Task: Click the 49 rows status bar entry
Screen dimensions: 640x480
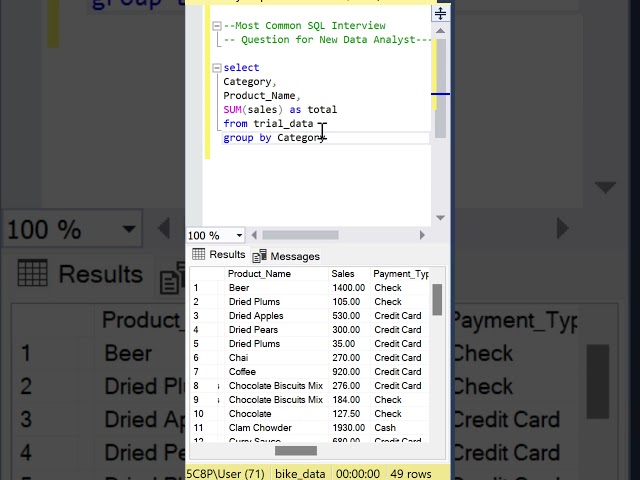Action: (411, 474)
